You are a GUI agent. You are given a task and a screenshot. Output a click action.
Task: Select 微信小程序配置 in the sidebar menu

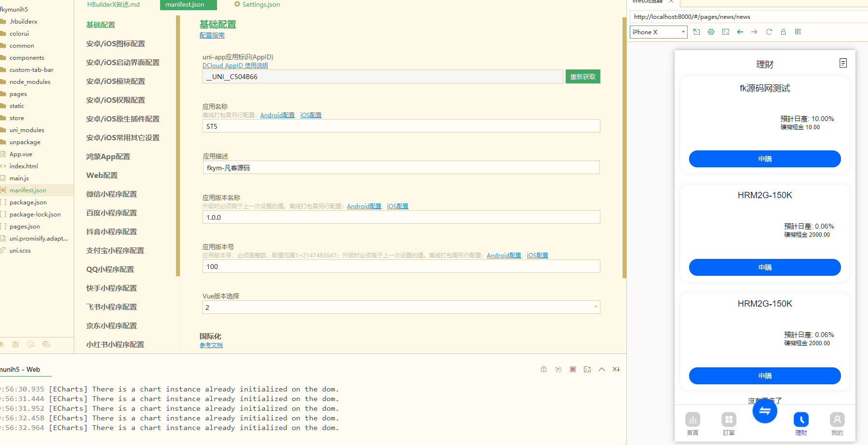(x=111, y=194)
